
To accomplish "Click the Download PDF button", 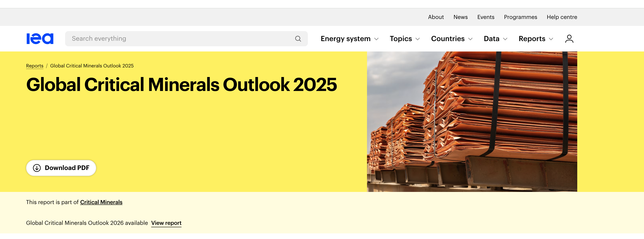I will point(61,168).
